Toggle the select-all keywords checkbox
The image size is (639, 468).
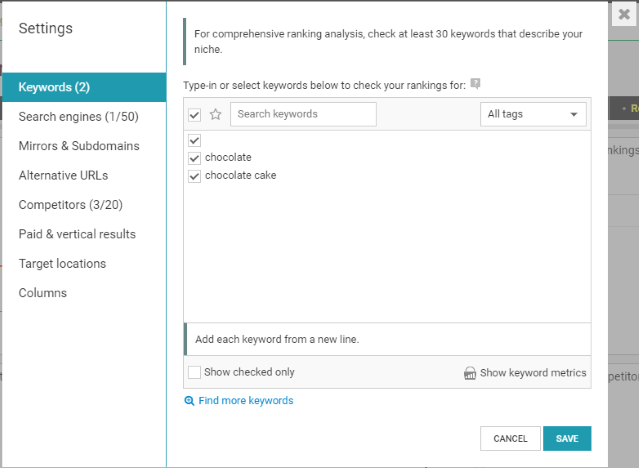[x=194, y=115]
